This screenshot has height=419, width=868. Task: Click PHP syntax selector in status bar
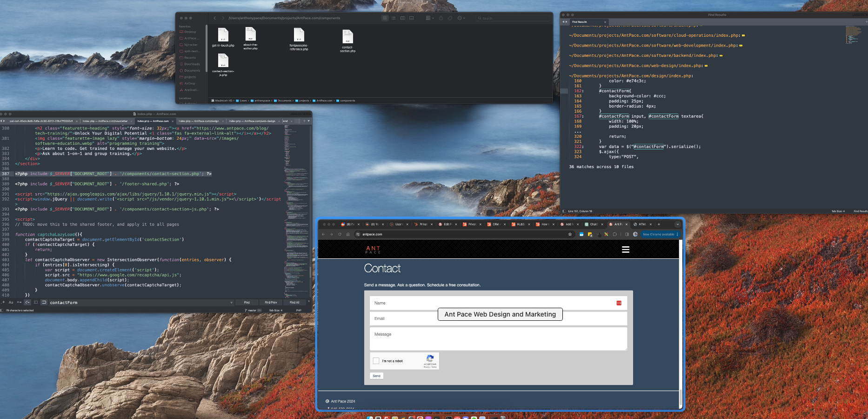pyautogui.click(x=299, y=310)
